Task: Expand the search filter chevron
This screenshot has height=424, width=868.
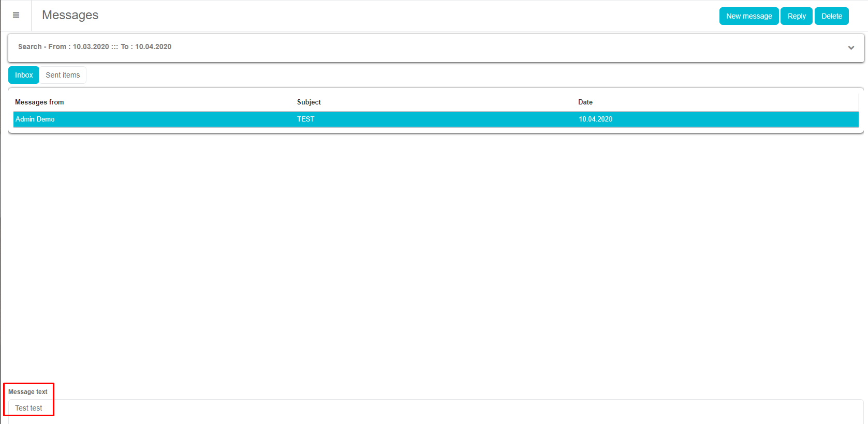Action: 850,48
